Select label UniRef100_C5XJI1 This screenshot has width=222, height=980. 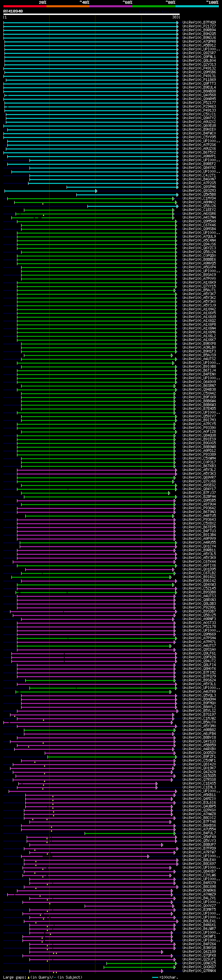pyautogui.click(x=199, y=114)
